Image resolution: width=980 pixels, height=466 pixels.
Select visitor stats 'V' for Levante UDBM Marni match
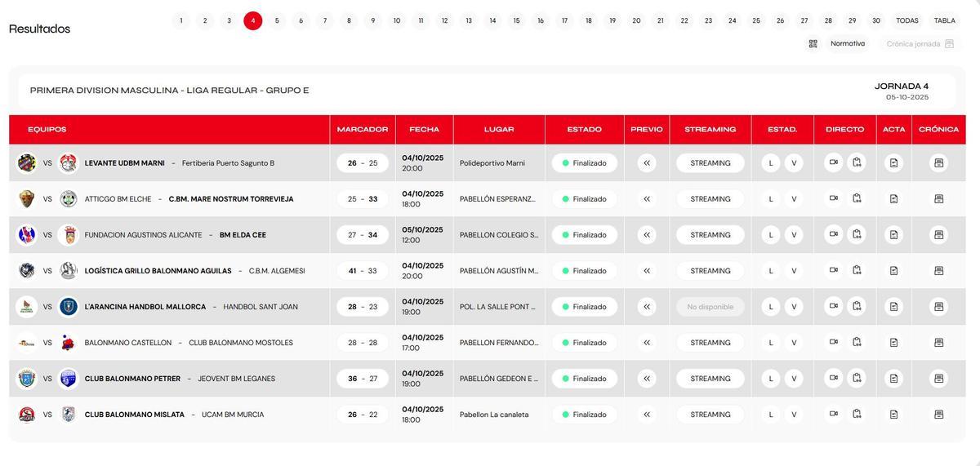[794, 163]
